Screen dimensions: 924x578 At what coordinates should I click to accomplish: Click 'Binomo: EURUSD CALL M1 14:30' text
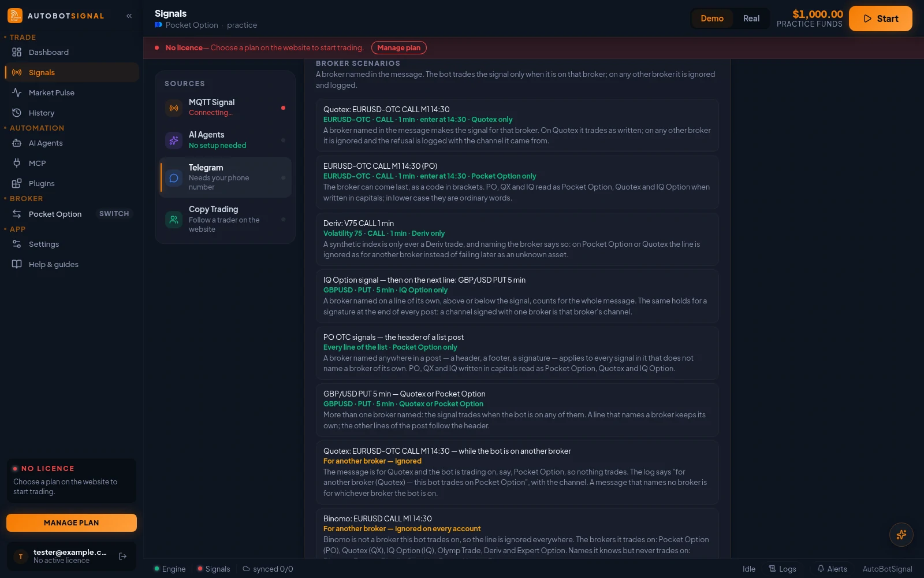pyautogui.click(x=378, y=518)
